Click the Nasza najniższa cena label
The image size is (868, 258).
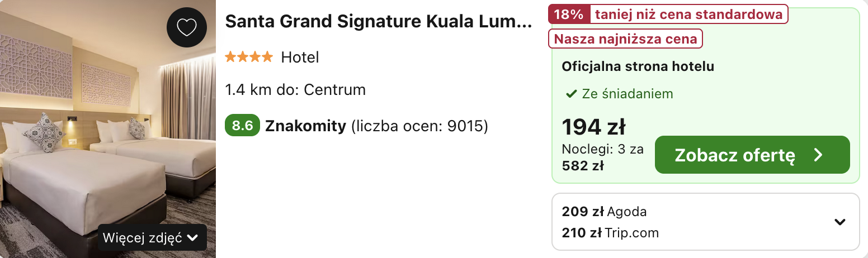[x=625, y=39]
